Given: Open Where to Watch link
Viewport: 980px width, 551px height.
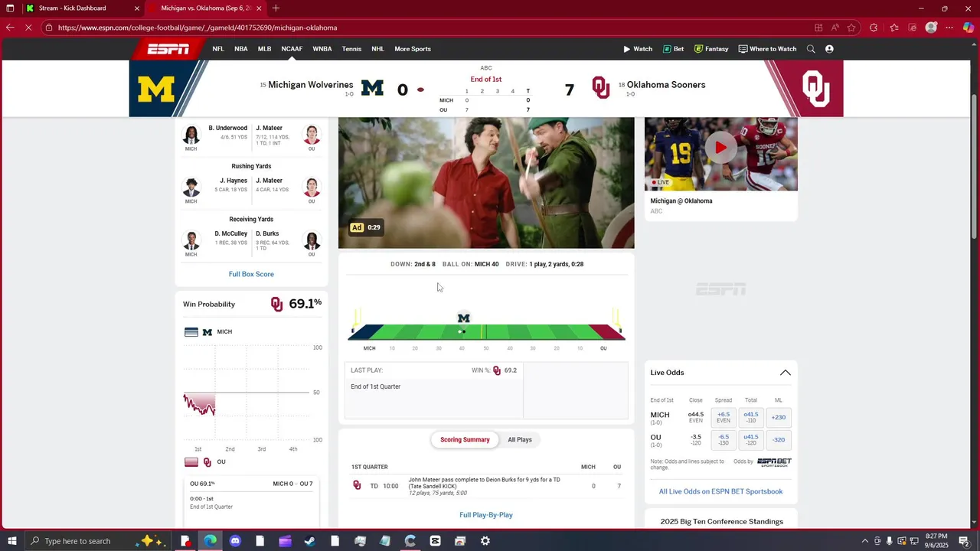Looking at the screenshot, I should (767, 49).
